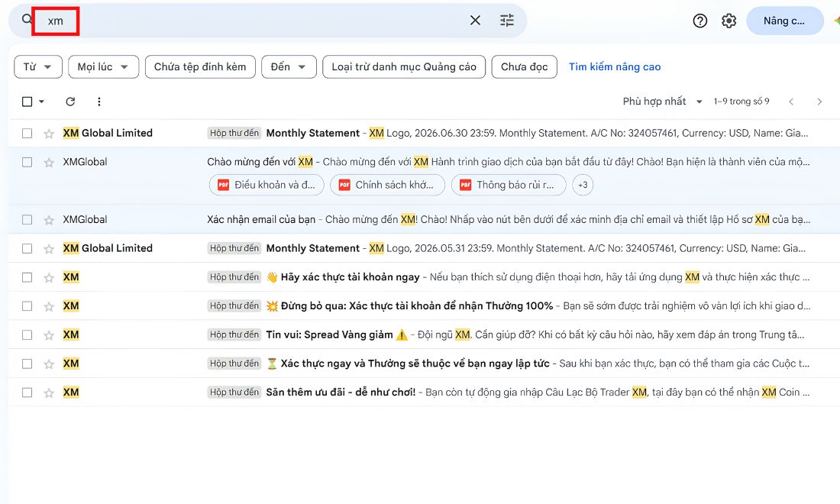Star the Tin vui: Spread Vàng giảm email
The height and width of the screenshot is (504, 840).
point(49,335)
